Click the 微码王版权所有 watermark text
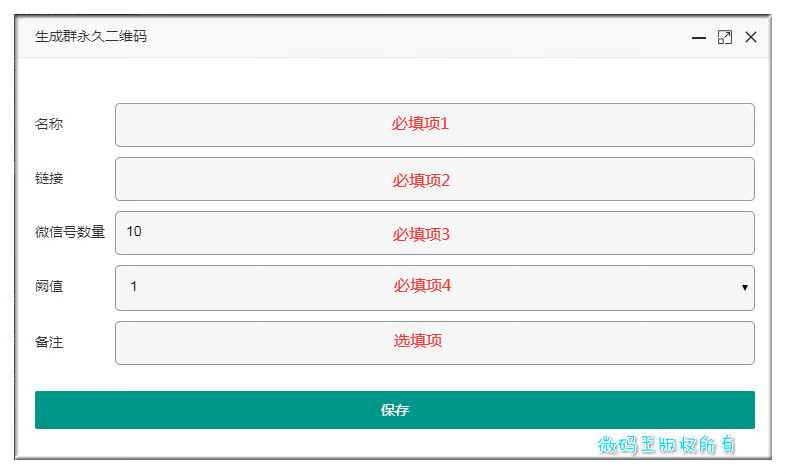 pos(666,445)
